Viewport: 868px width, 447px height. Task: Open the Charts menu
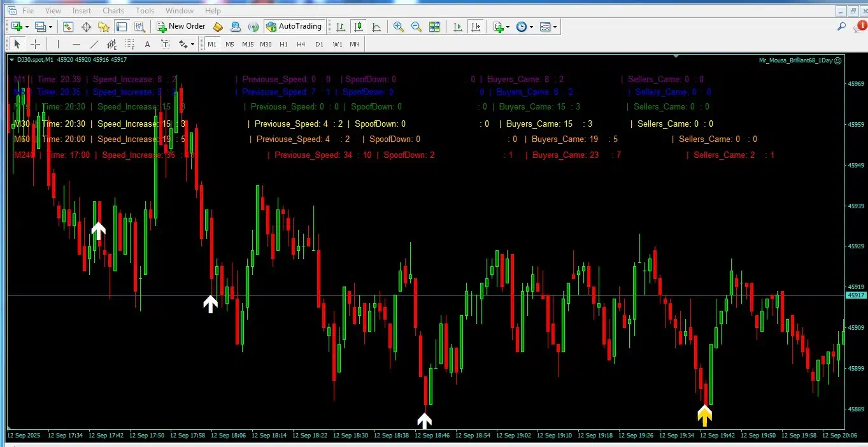(113, 10)
